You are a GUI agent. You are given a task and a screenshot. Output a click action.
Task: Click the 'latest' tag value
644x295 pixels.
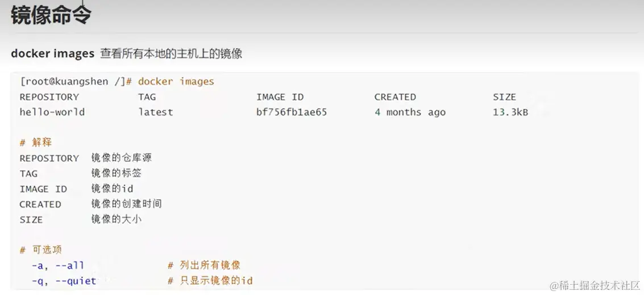point(156,112)
